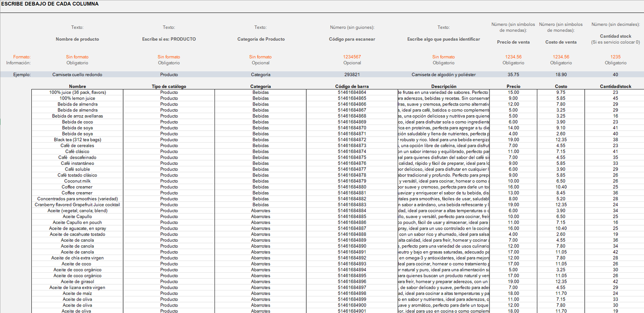
Task: Select the 'Café clásico' cell
Action: coord(77,151)
